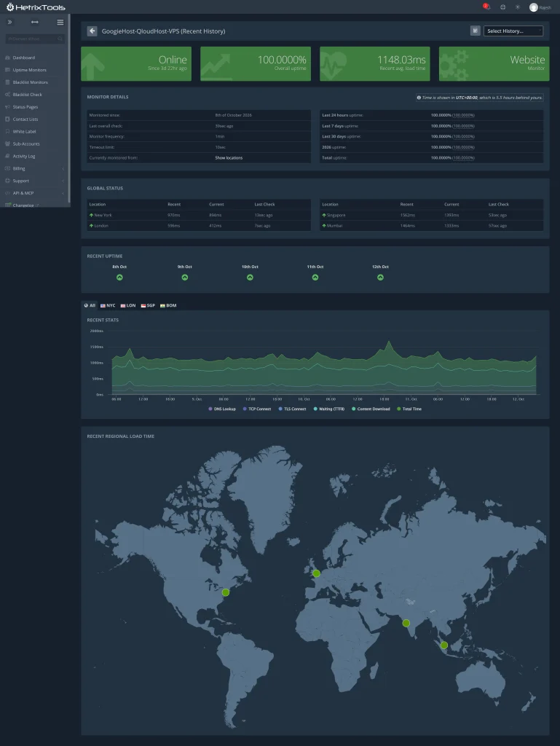The image size is (560, 746).
Task: Open the notifications bell with the red badge
Action: tap(486, 7)
